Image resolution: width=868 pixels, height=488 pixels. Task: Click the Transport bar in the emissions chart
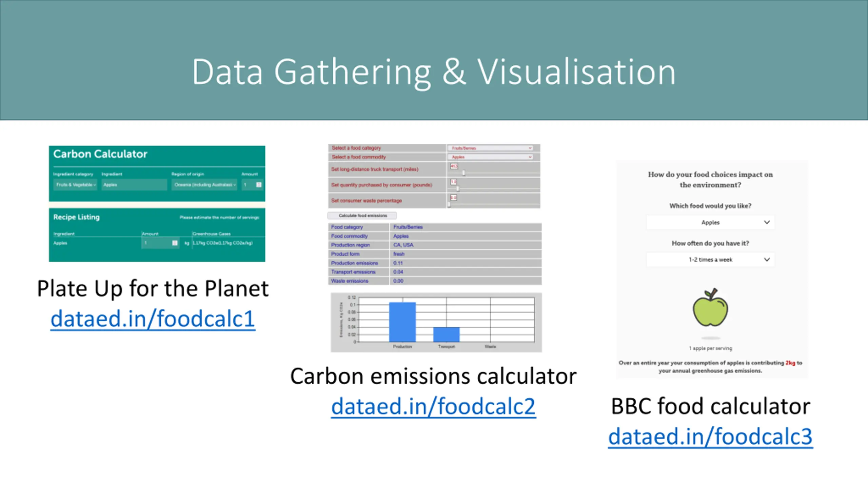(447, 334)
